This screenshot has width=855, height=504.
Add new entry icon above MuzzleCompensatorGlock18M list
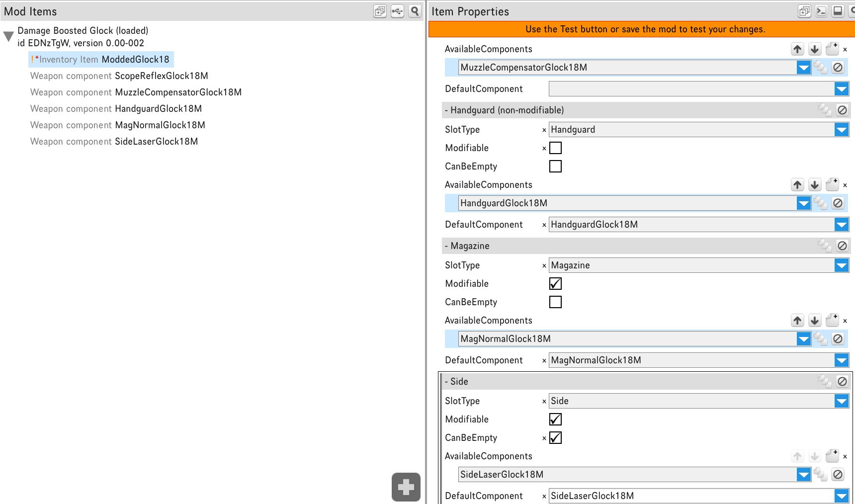click(x=832, y=49)
